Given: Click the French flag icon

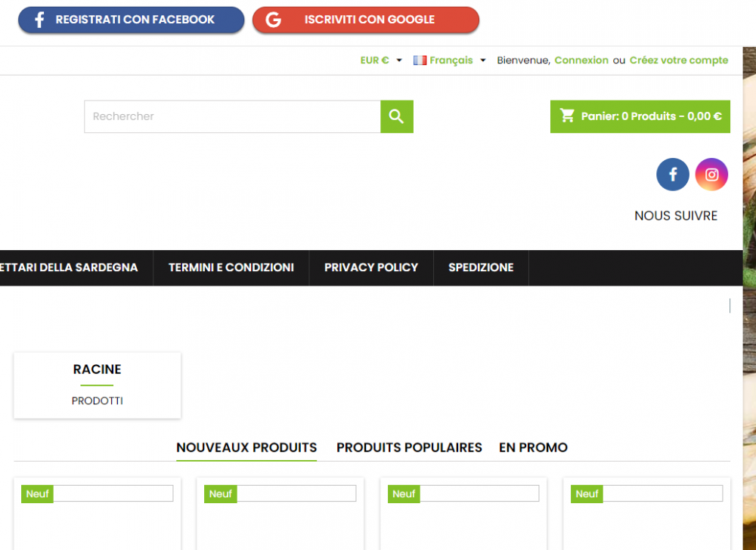Looking at the screenshot, I should [420, 60].
